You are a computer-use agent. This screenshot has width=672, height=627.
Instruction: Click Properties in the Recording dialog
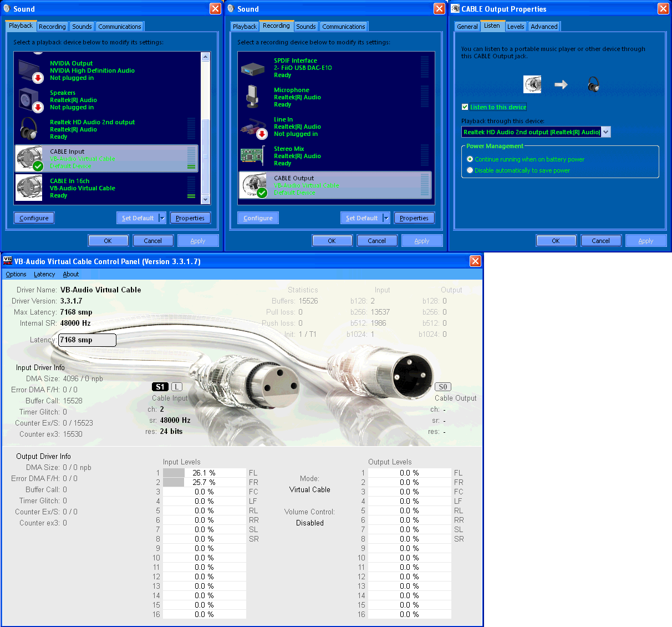pos(414,218)
